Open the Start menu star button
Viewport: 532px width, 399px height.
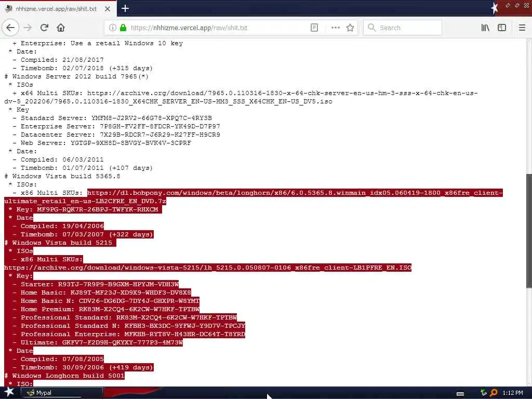(x=9, y=392)
